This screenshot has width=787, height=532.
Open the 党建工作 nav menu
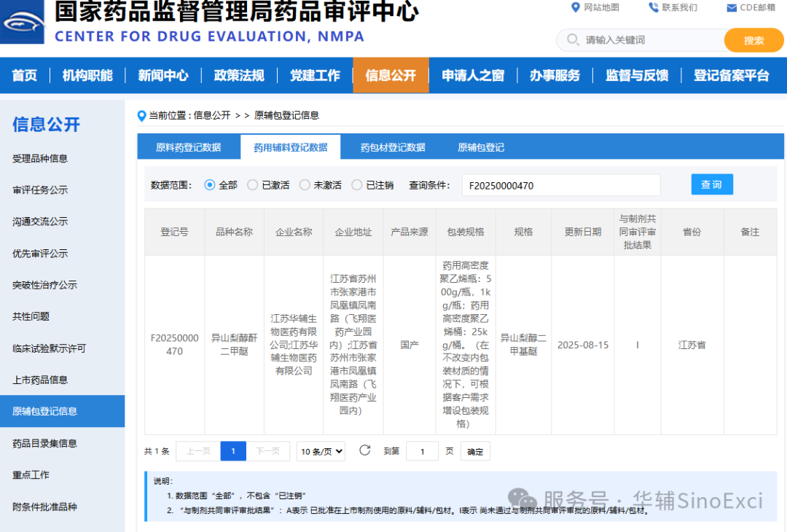(x=315, y=75)
